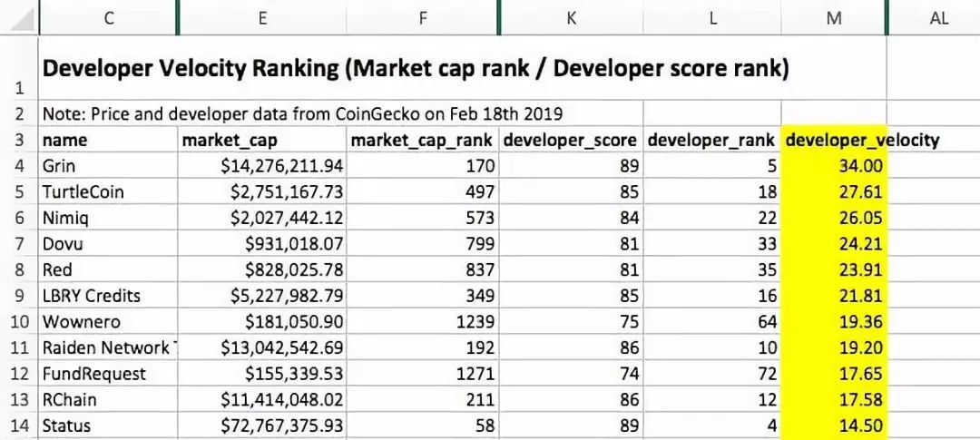Select row 4 header
This screenshot has width=980, height=440.
point(19,166)
